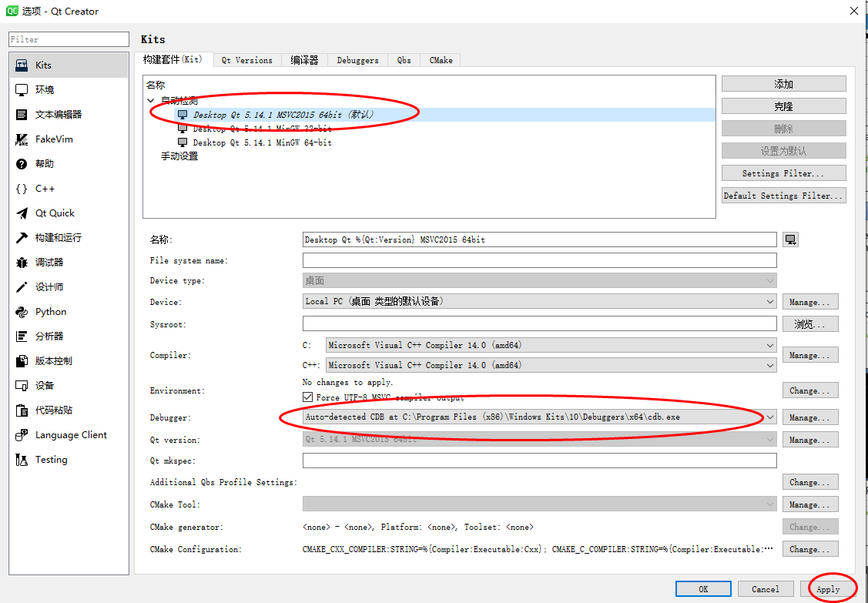Switch to the Qt Versions tab
Screen dimensions: 868x603
coord(247,59)
